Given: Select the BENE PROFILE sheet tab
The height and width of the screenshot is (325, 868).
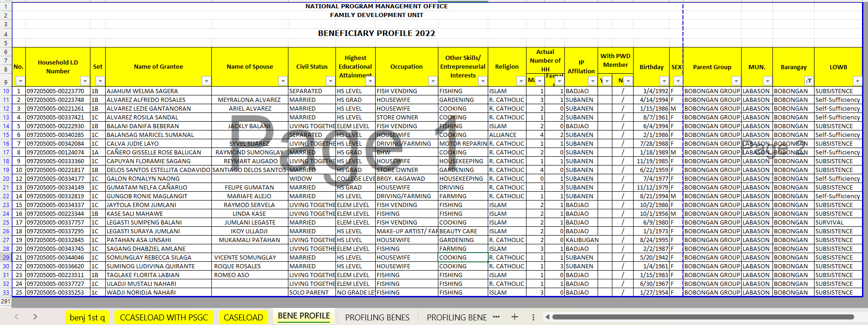Looking at the screenshot, I should (x=304, y=316).
